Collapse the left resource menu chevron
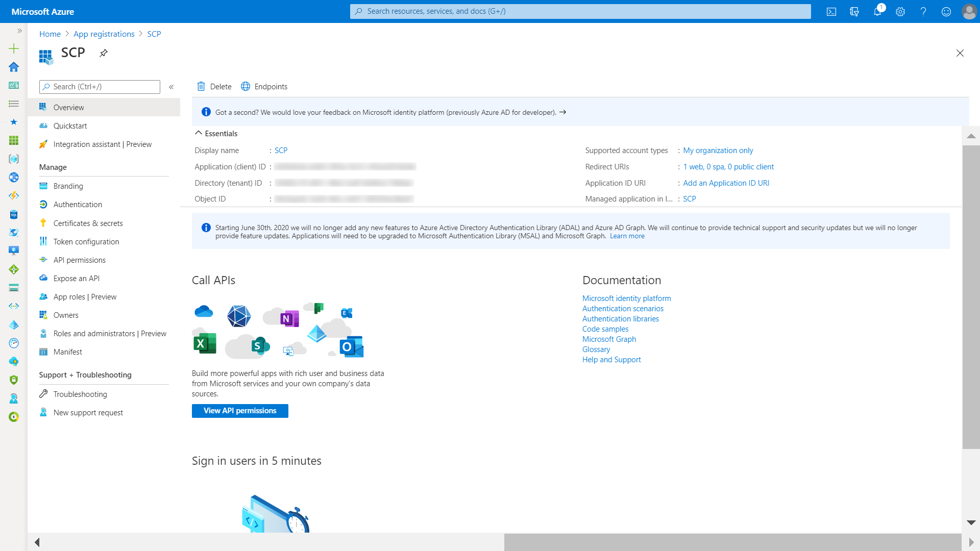The image size is (980, 551). (x=171, y=87)
